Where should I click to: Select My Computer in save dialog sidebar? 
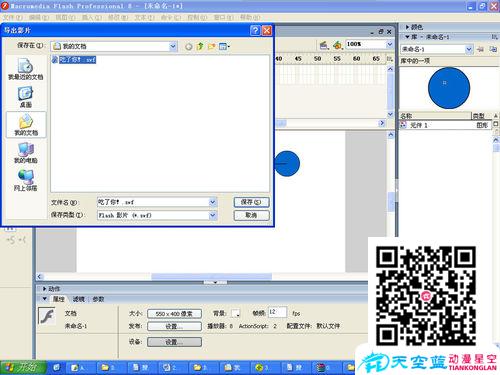pos(26,153)
